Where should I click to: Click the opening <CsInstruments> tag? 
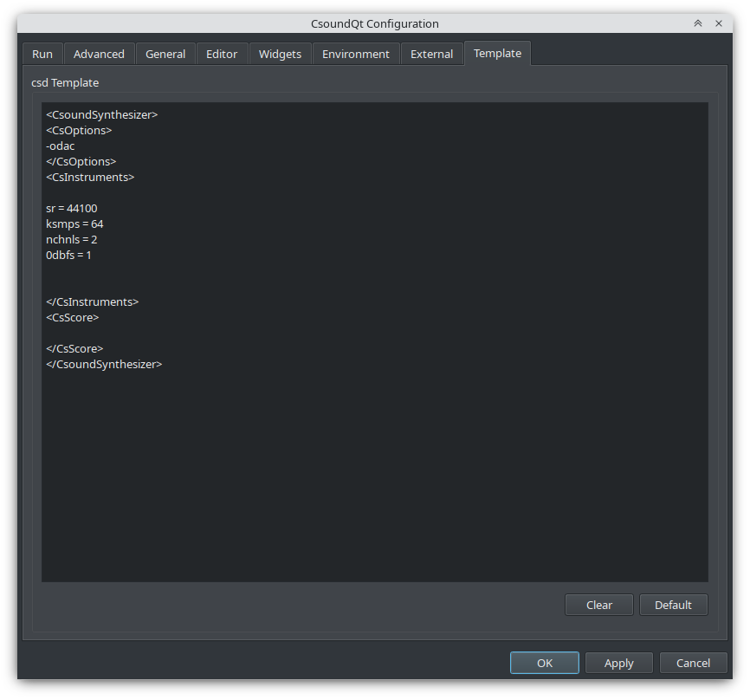pos(90,178)
